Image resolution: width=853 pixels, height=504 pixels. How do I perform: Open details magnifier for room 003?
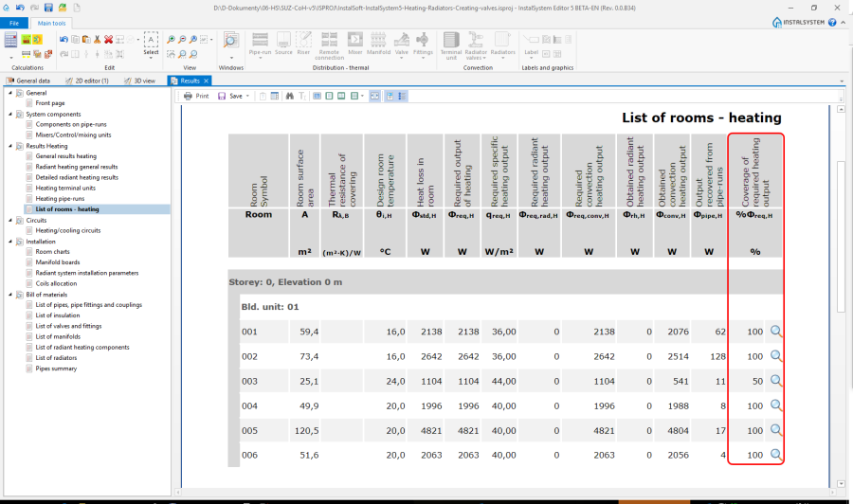[776, 380]
